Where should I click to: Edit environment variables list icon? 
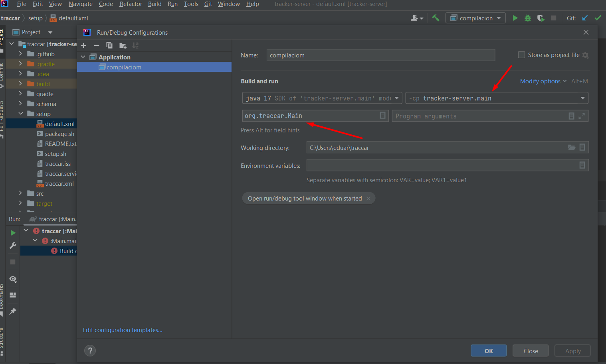tap(582, 165)
